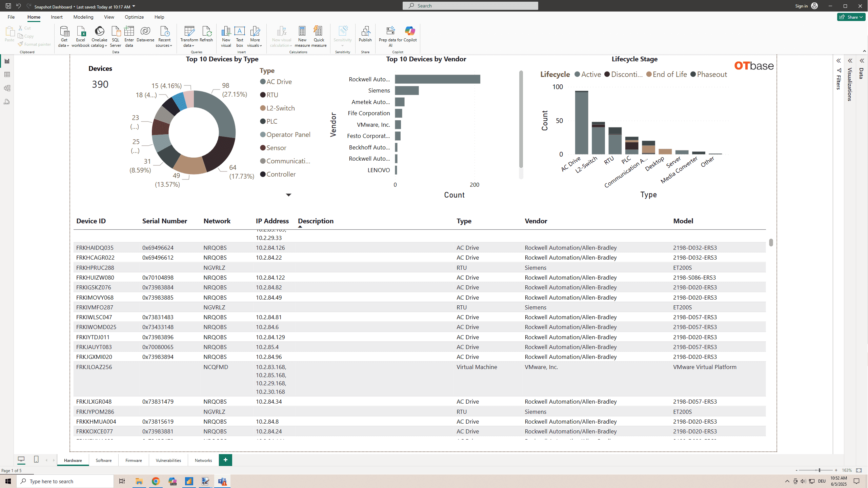Click the Save icon in title bar
Image resolution: width=868 pixels, height=488 pixels.
click(x=8, y=6)
